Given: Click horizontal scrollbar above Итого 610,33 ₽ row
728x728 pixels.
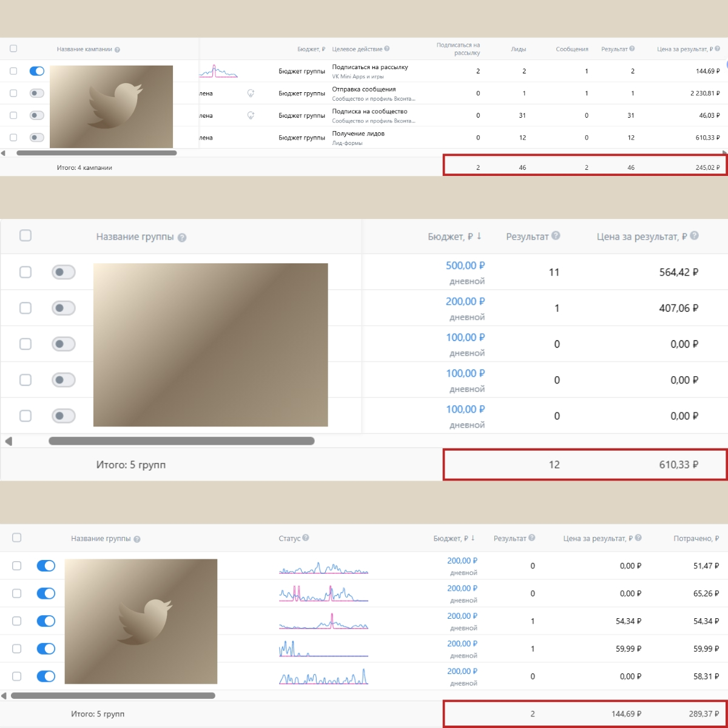Looking at the screenshot, I should [181, 441].
